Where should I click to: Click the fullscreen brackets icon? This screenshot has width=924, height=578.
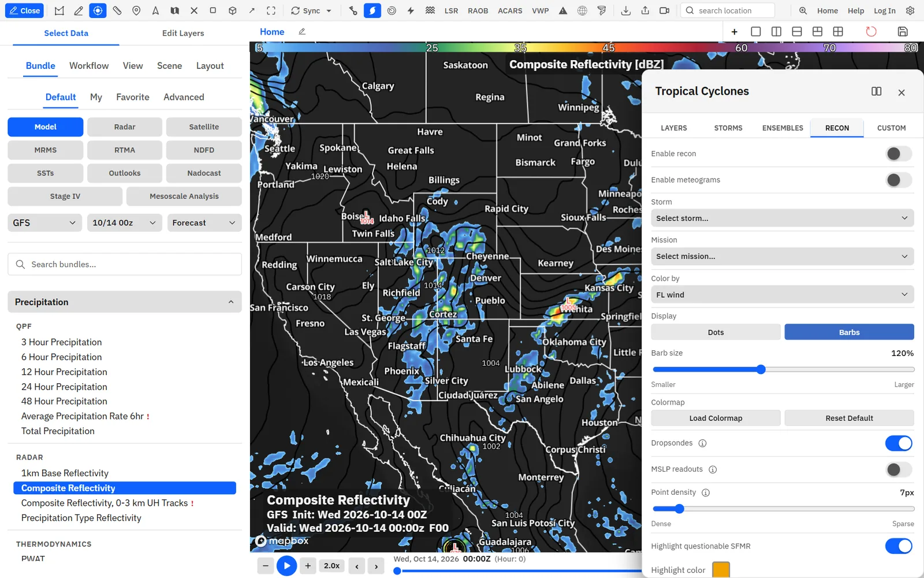(271, 10)
